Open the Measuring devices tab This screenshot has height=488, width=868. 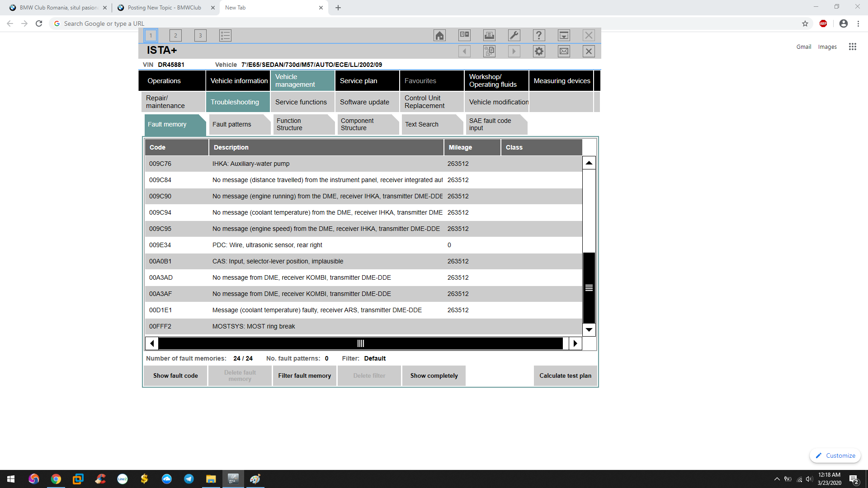[561, 81]
